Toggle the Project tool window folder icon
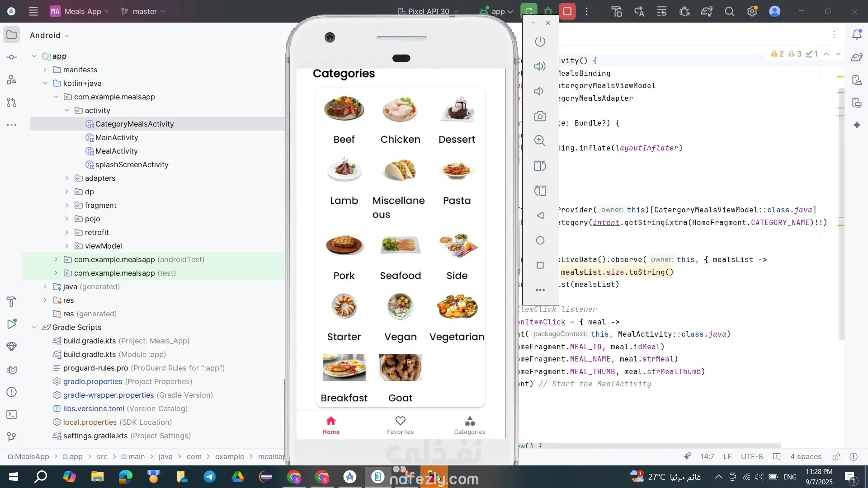The image size is (868, 488). click(12, 35)
